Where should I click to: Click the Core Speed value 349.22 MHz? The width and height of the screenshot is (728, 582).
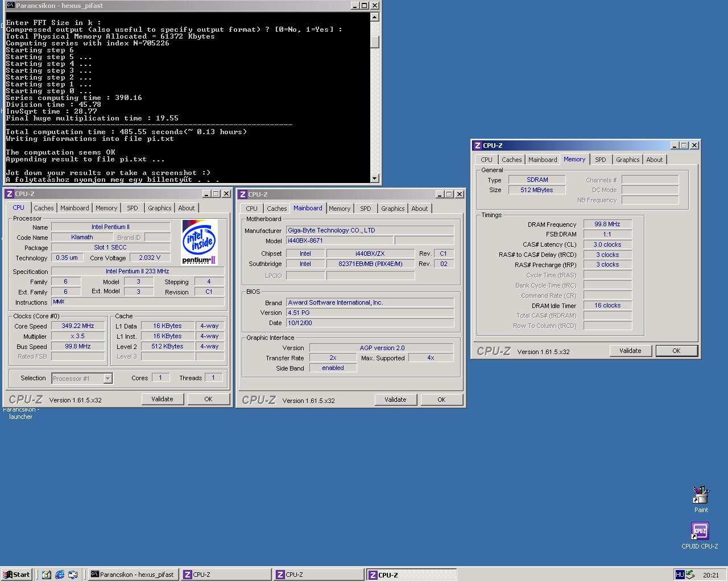(x=78, y=326)
